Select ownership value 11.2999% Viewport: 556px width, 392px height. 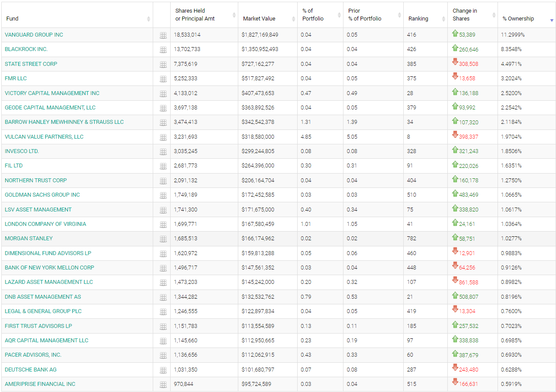tap(513, 35)
